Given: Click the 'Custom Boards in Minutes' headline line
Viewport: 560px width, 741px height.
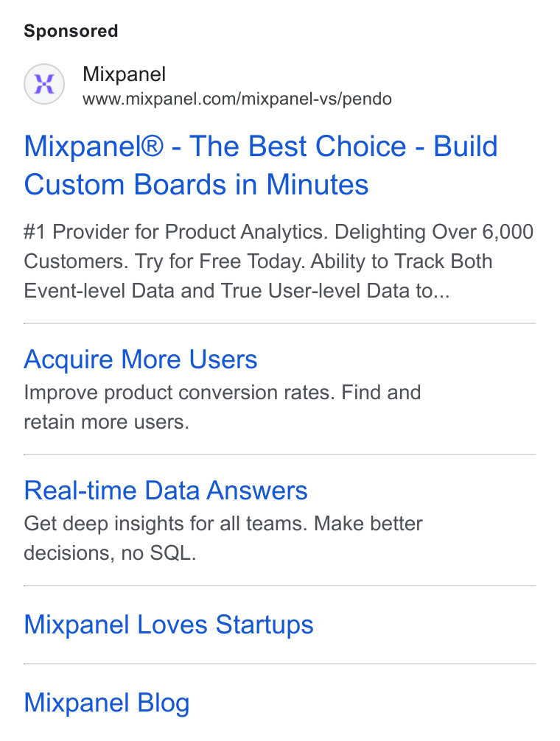Looking at the screenshot, I should click(196, 184).
